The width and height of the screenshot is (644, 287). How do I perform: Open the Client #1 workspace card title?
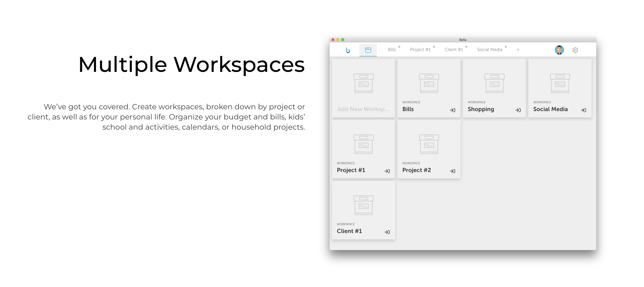(349, 231)
